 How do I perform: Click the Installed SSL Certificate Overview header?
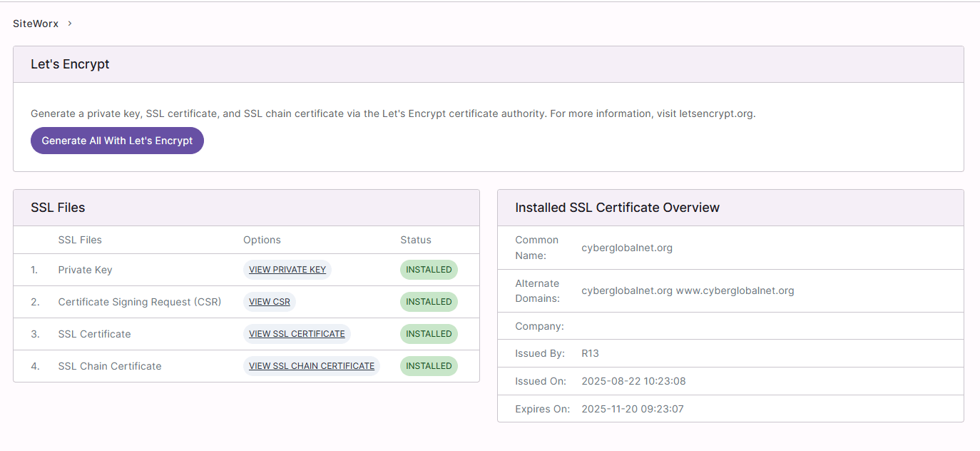(x=730, y=208)
